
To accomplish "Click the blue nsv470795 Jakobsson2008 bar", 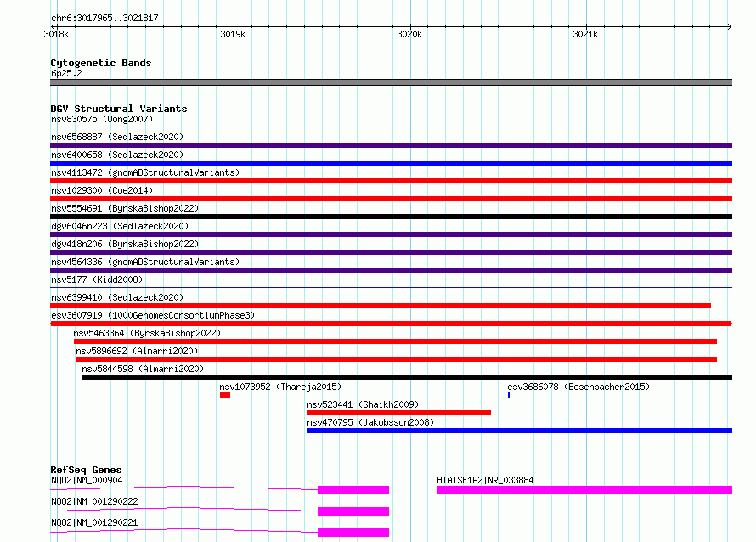I will [x=519, y=431].
